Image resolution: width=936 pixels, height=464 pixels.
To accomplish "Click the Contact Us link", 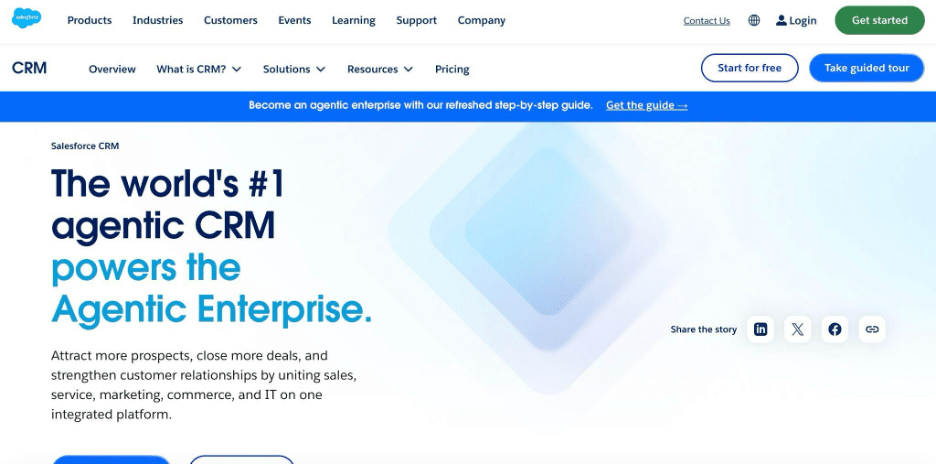I will tap(706, 21).
